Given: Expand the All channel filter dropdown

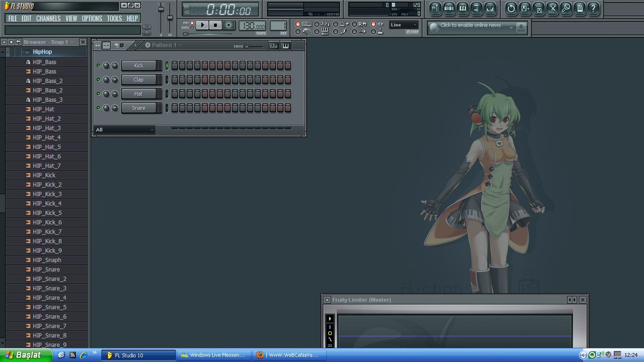Looking at the screenshot, I should (125, 130).
